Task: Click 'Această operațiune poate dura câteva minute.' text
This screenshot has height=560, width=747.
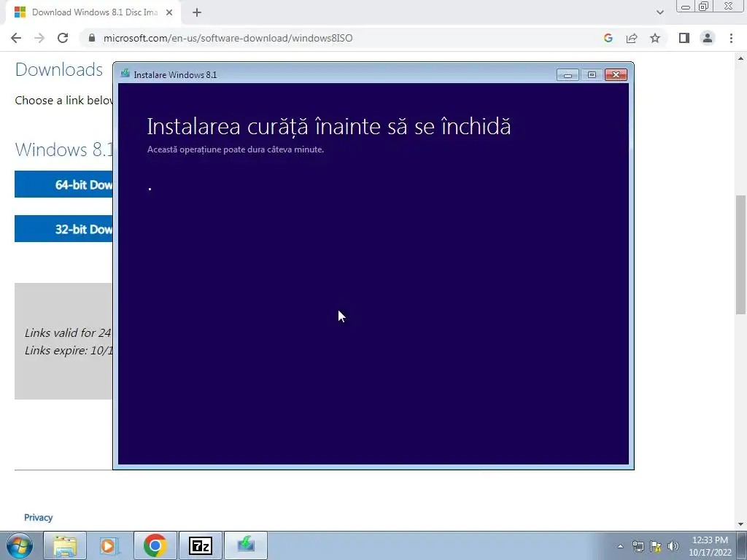Action: point(236,149)
